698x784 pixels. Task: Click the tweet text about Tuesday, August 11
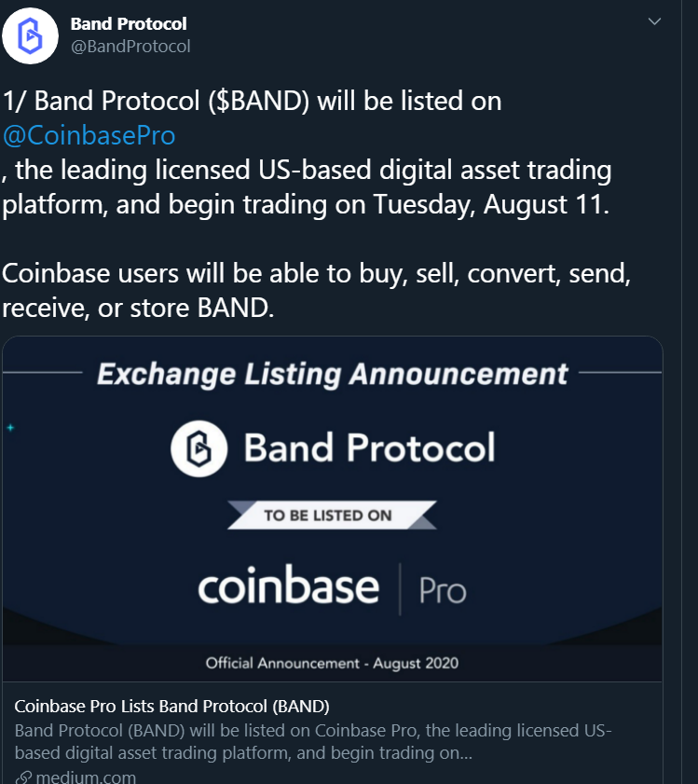point(307,187)
